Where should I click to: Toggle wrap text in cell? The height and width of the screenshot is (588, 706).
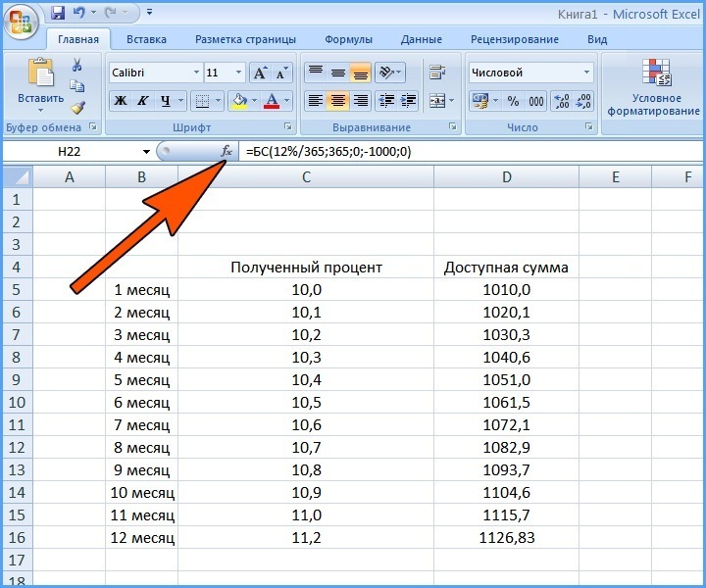coord(437,73)
